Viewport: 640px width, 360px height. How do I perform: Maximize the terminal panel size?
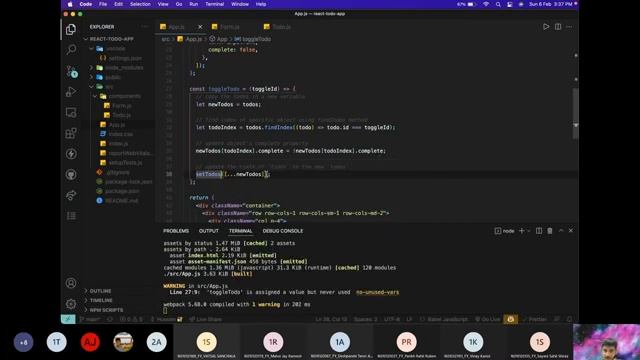561,231
